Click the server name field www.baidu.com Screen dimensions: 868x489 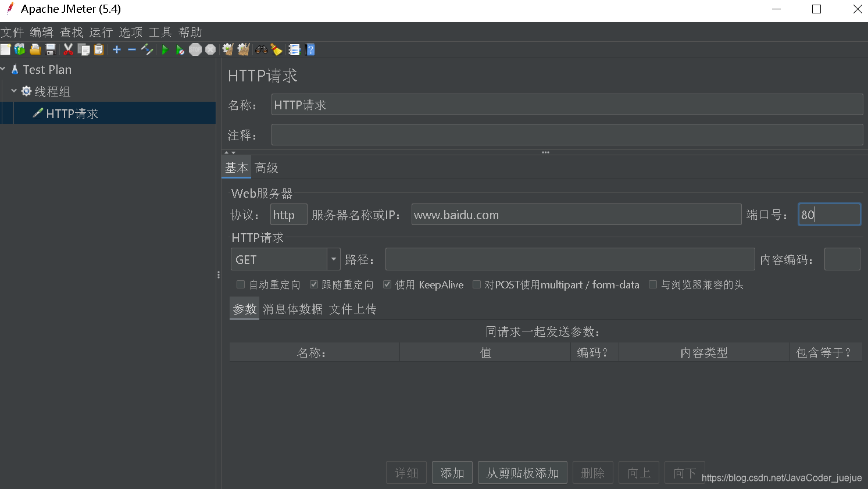pyautogui.click(x=576, y=215)
